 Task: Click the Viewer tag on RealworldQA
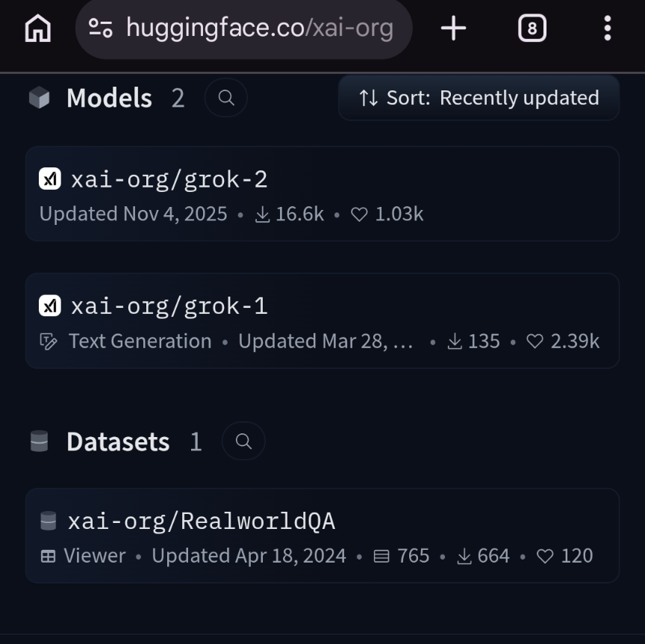pos(84,556)
